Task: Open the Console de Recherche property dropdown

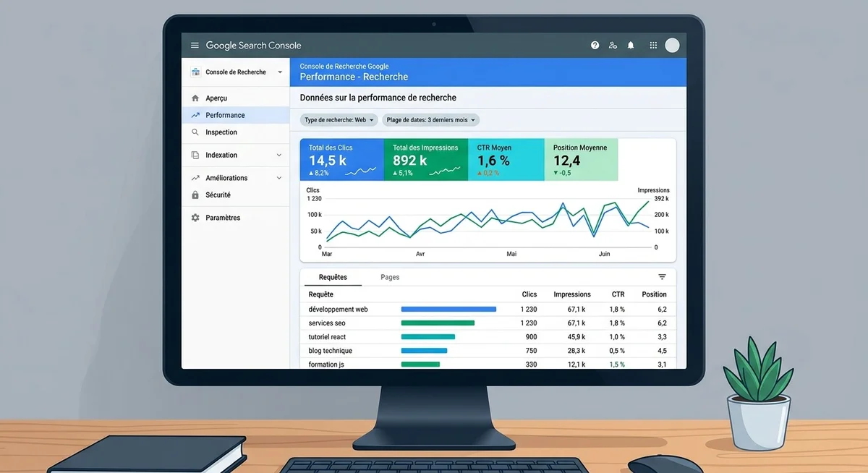Action: click(236, 72)
